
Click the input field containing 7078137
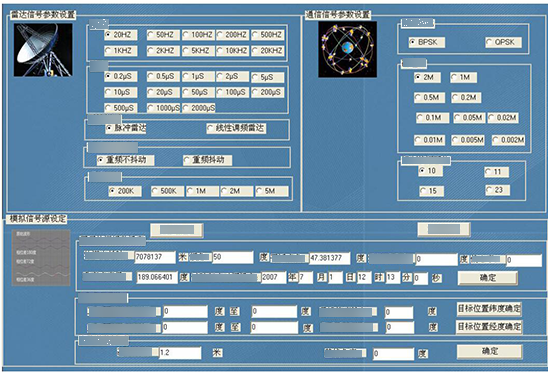point(155,257)
